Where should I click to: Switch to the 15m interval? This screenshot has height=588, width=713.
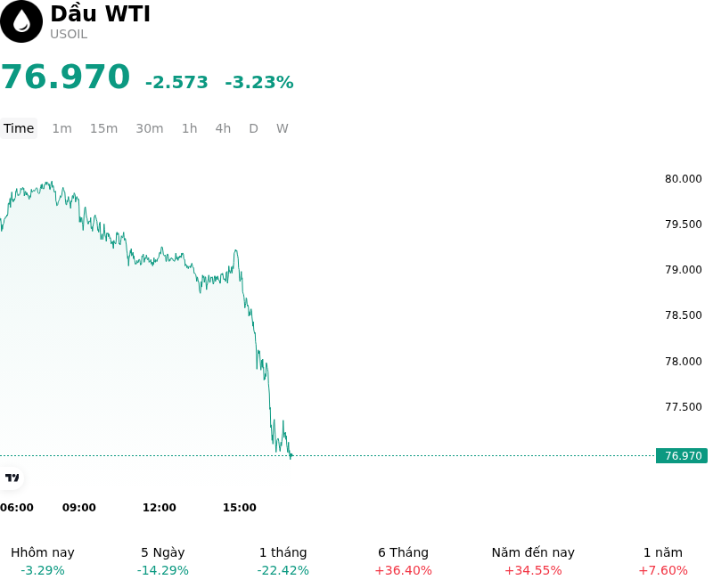[x=103, y=128]
